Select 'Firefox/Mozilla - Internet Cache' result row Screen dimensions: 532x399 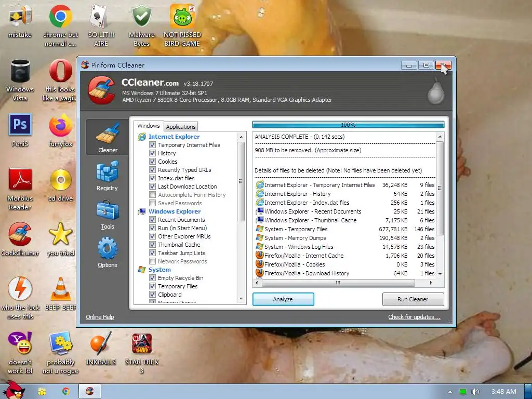(345, 256)
